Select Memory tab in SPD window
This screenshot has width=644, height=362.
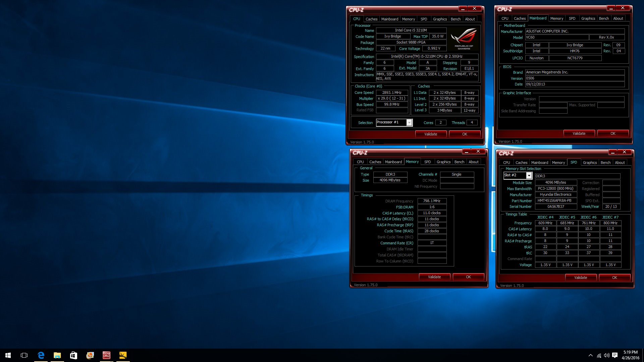coord(558,163)
